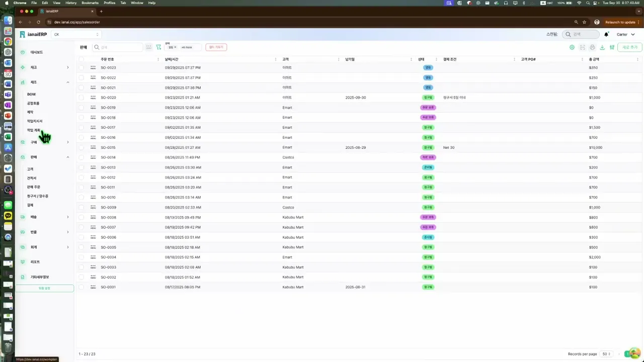Click the browser address bar URL

pos(77,22)
